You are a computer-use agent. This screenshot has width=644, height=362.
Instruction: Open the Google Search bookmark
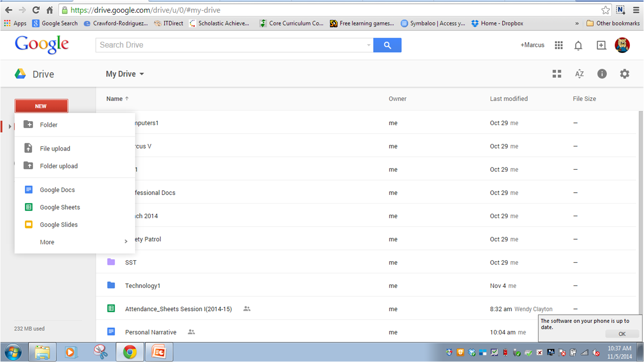point(55,23)
